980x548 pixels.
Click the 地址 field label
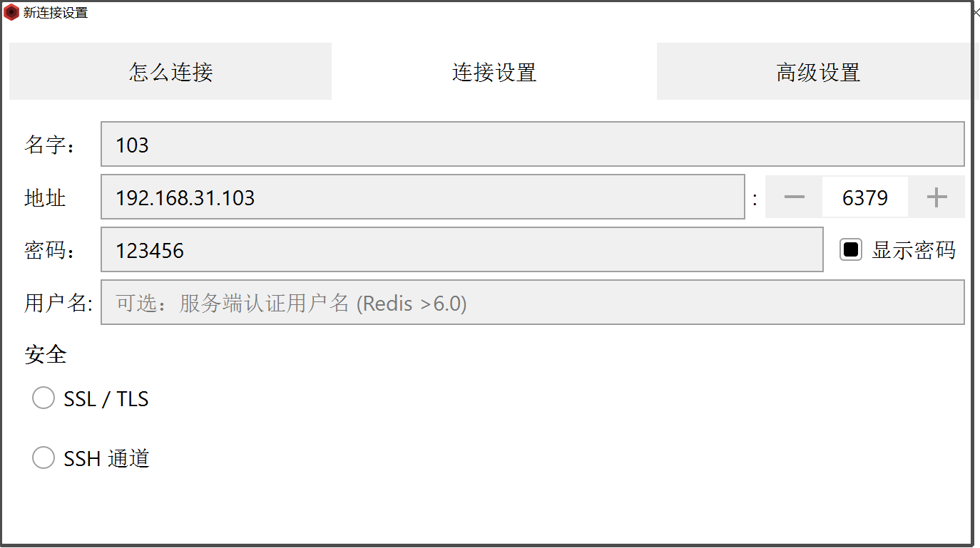45,197
